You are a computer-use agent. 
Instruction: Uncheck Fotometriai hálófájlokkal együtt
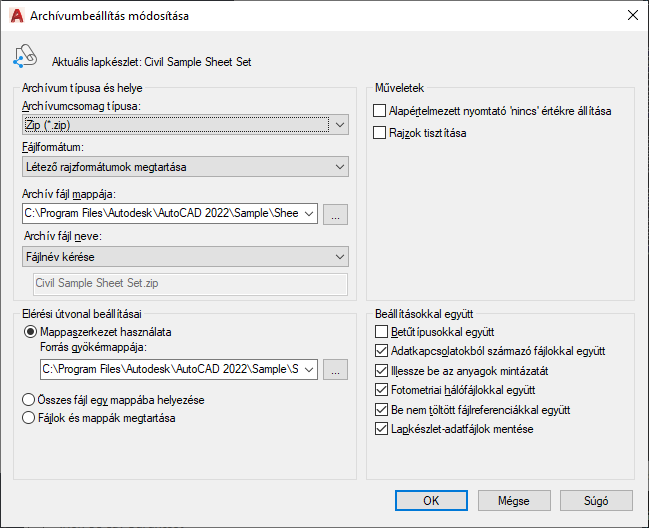(x=380, y=390)
